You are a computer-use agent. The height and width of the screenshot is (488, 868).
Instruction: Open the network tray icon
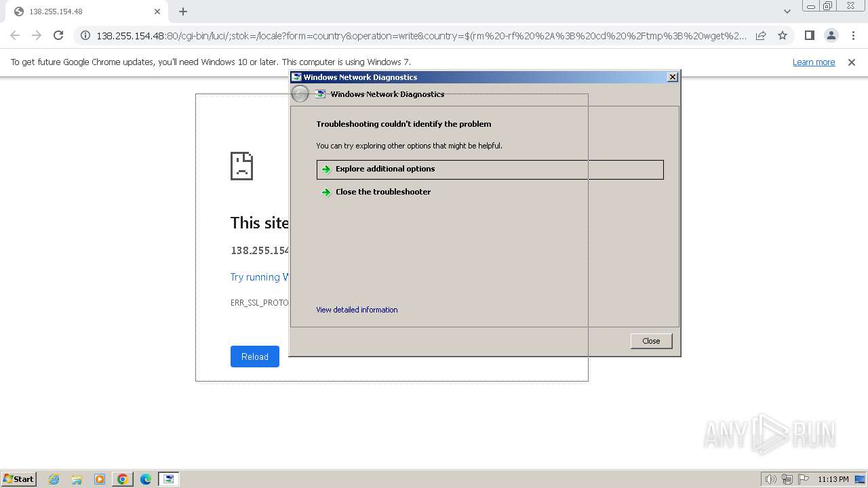(787, 479)
